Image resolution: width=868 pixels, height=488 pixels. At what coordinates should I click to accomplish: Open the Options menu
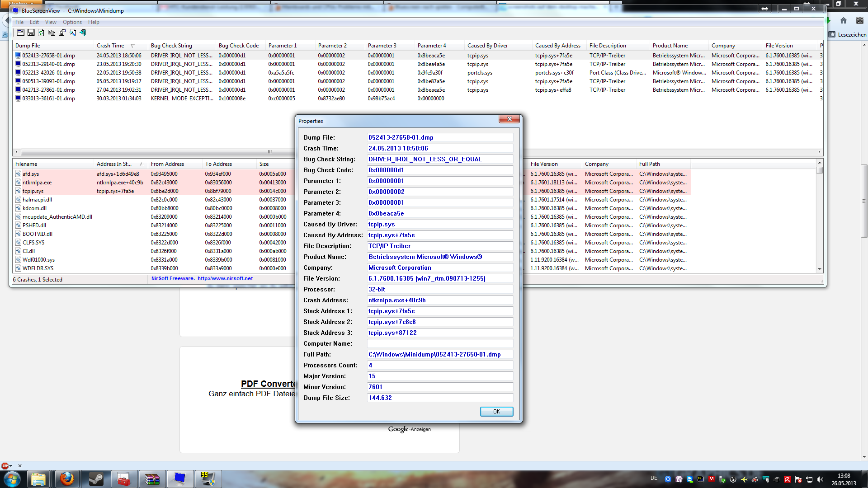(72, 22)
